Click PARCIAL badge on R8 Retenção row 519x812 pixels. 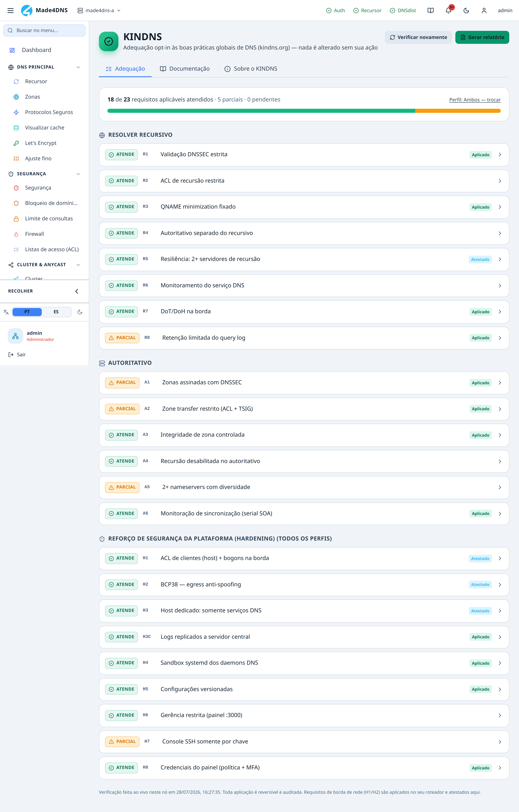click(122, 338)
